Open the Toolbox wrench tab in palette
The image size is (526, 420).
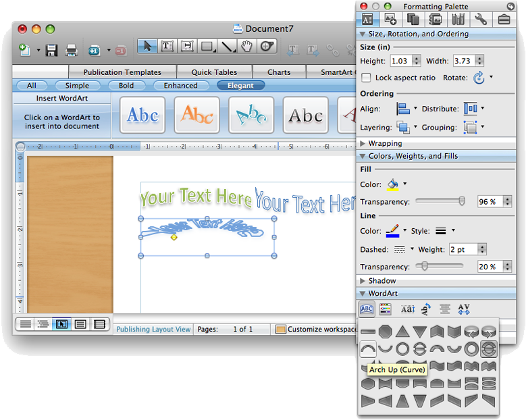pos(481,19)
